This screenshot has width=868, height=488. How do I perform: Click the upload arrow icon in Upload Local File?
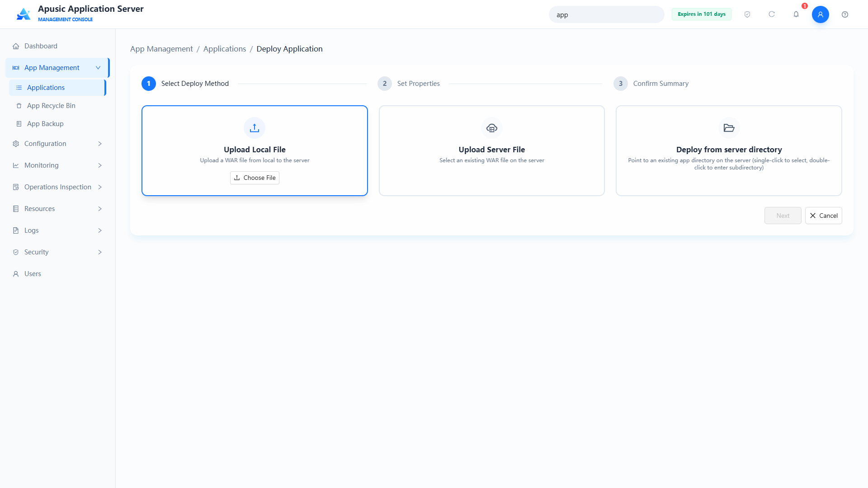click(x=255, y=128)
